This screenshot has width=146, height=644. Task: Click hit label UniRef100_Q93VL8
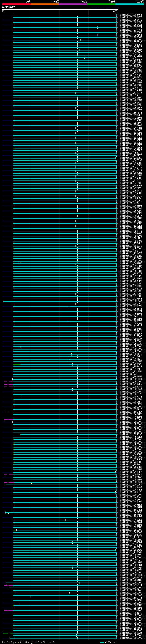tap(131, 115)
